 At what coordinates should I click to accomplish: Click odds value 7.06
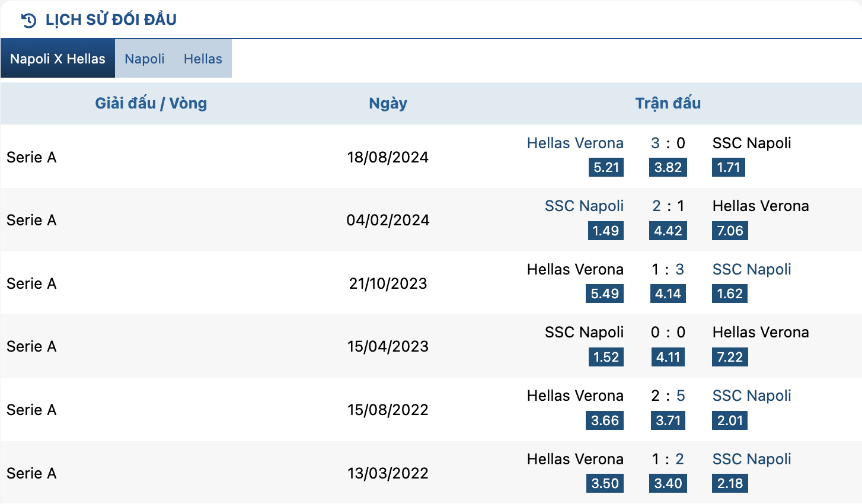[730, 231]
